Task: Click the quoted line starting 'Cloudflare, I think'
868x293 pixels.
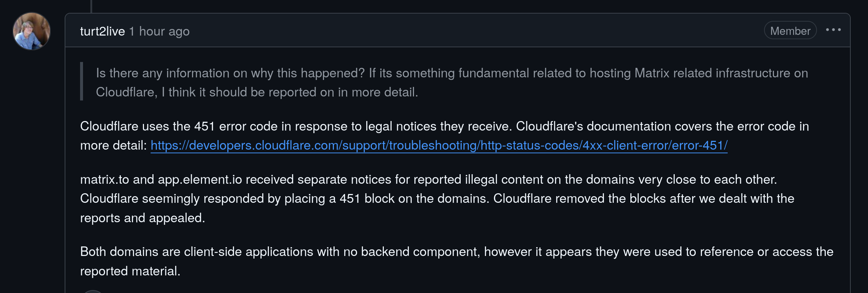Action: click(257, 92)
